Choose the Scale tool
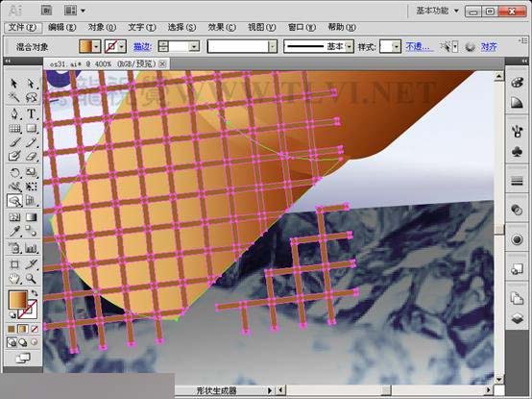The image size is (532, 399). point(31,172)
